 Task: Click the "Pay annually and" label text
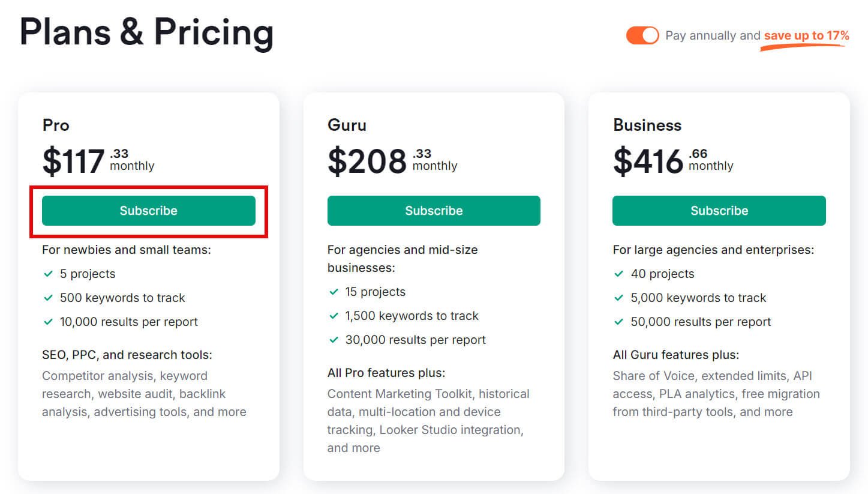(713, 35)
